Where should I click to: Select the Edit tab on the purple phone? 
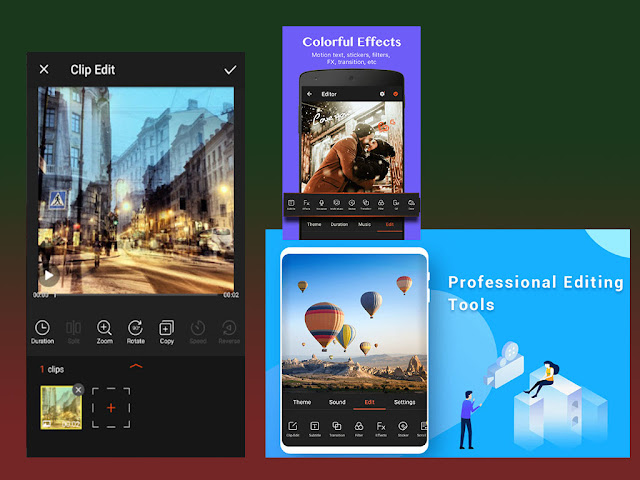click(x=390, y=224)
